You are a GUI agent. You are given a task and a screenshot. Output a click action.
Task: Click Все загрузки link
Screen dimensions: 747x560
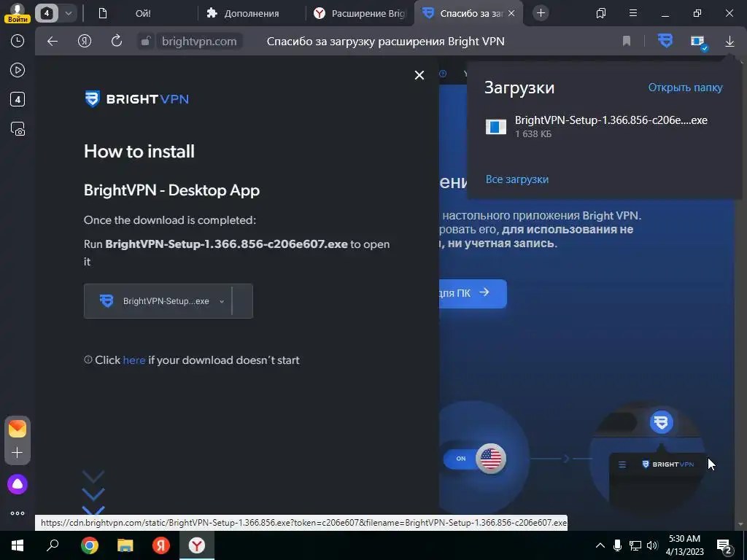click(x=517, y=179)
